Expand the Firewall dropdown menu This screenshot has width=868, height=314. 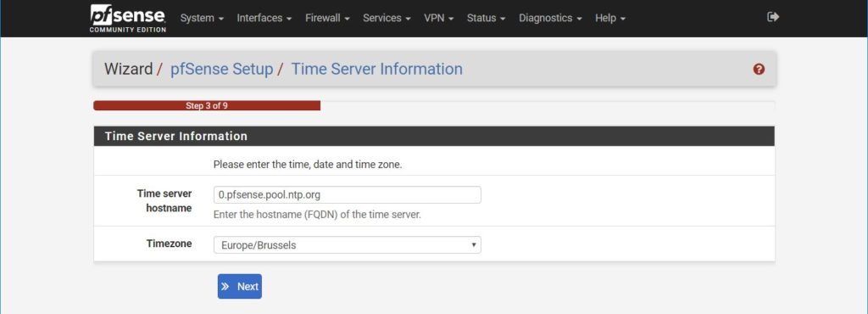pos(328,19)
